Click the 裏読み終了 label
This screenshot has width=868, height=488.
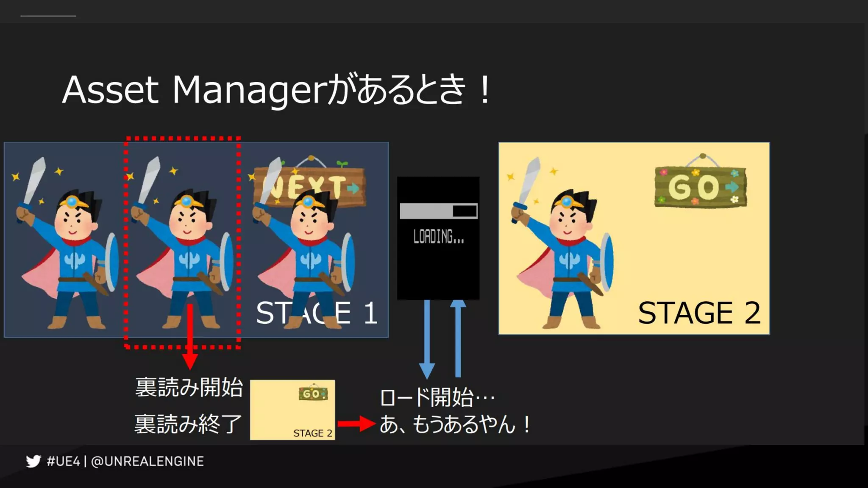[188, 424]
